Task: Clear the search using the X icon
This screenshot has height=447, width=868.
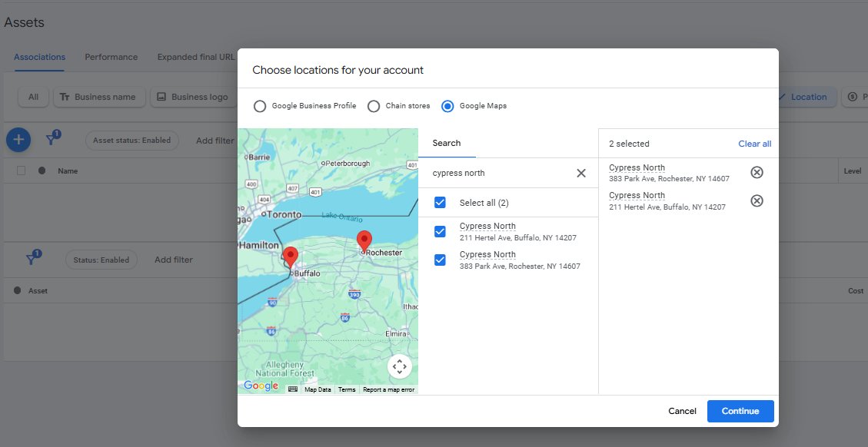Action: 580,174
